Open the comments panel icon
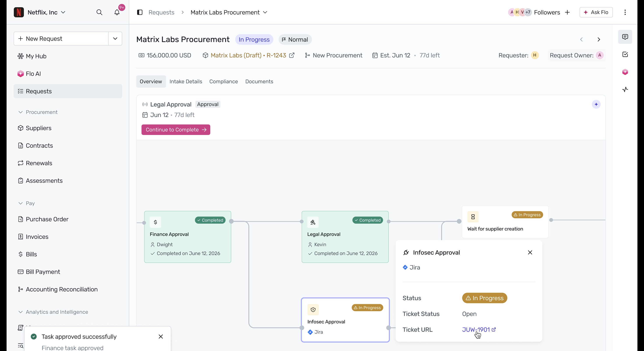This screenshot has width=644, height=351. (x=625, y=37)
